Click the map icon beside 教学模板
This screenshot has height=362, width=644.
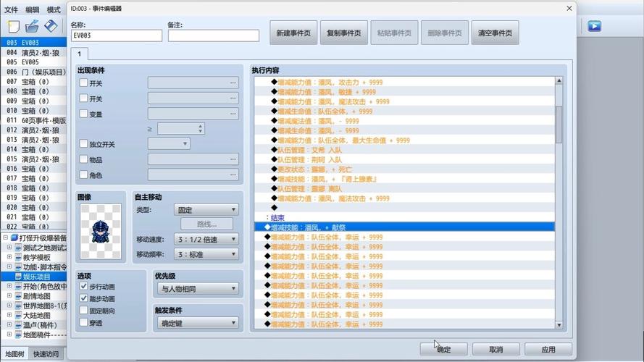coord(19,257)
